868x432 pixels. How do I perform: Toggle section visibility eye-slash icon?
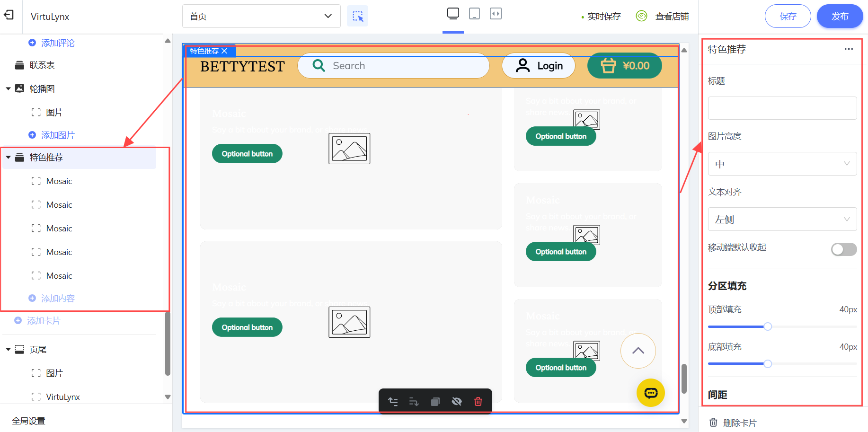tap(457, 402)
